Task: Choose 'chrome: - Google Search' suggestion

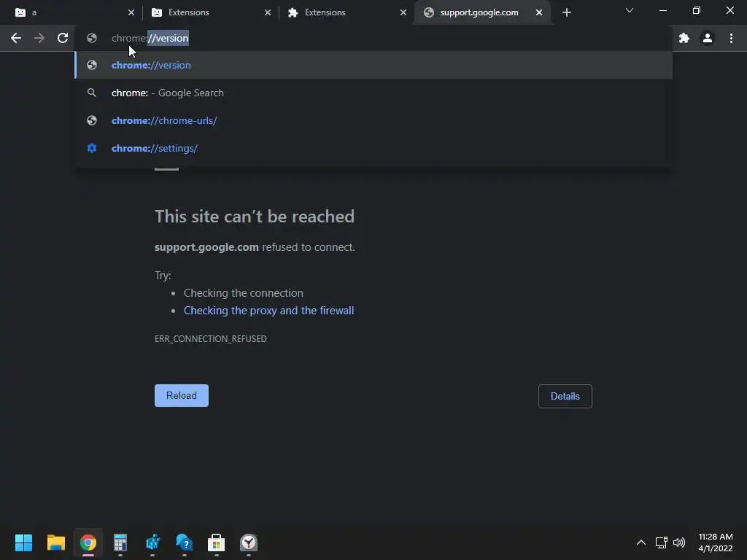Action: tap(373, 93)
